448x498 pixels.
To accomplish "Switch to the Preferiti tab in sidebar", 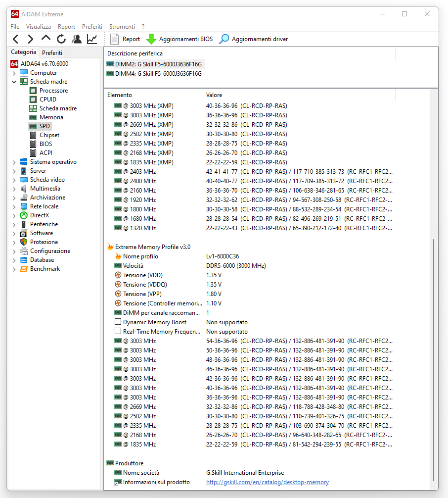I will 52,53.
